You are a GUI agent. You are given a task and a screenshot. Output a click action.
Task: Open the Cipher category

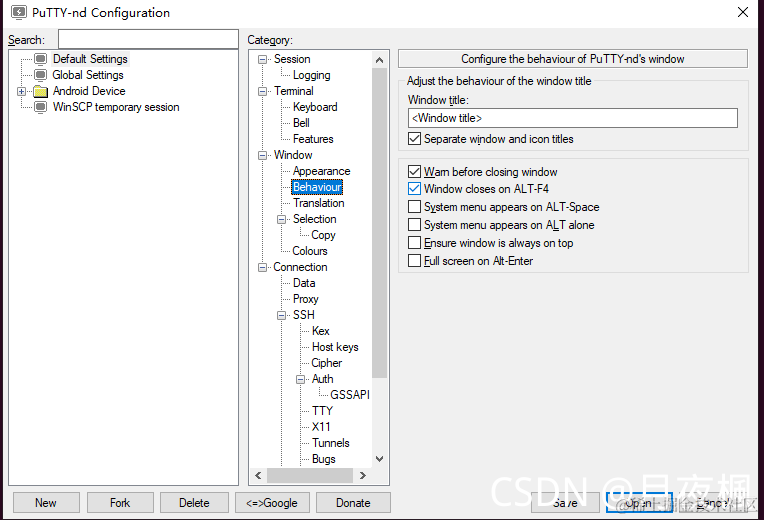point(326,363)
